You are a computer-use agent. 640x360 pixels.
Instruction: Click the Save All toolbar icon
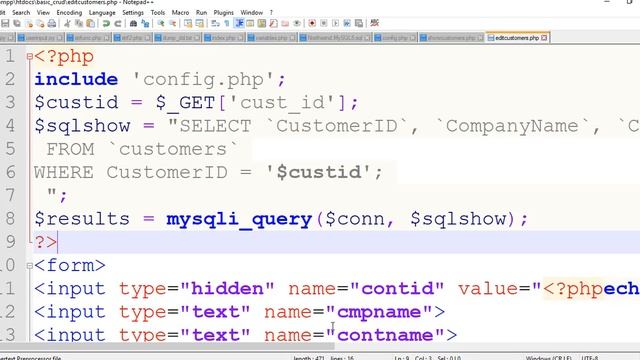click(x=17, y=23)
